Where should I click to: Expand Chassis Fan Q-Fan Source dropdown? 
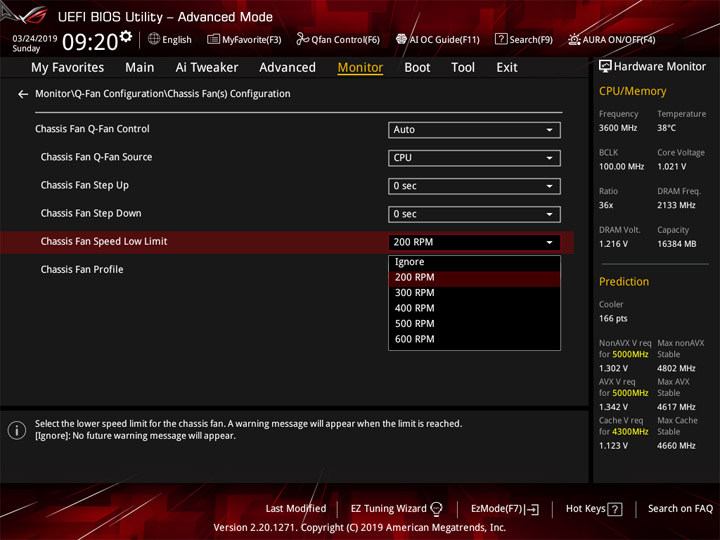tap(474, 158)
